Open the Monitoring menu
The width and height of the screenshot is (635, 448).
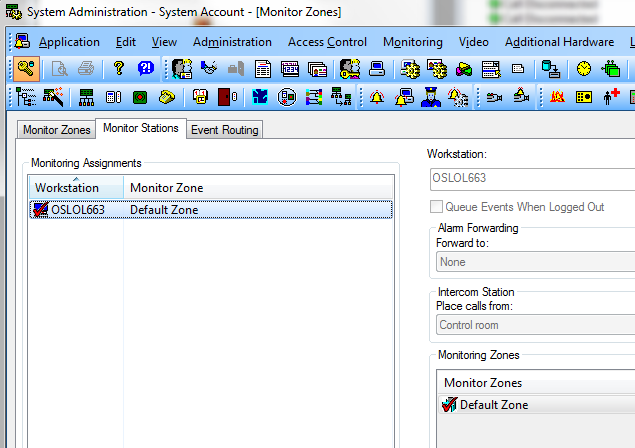413,42
